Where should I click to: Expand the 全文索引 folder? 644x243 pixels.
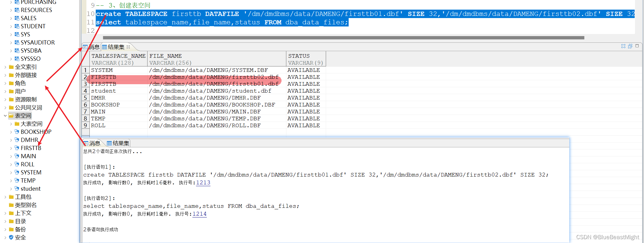(x=5, y=67)
